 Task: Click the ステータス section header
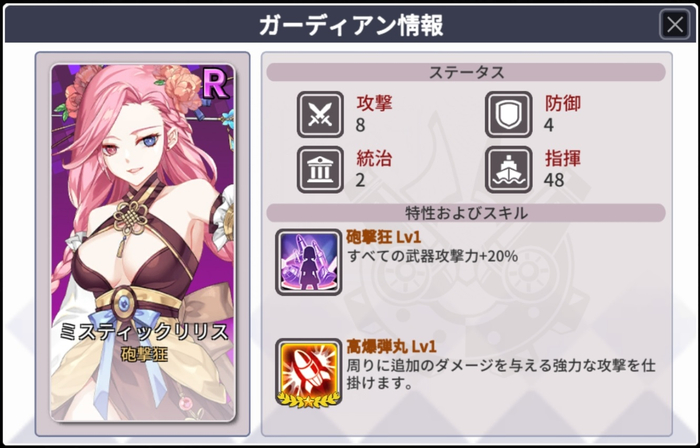pos(466,72)
